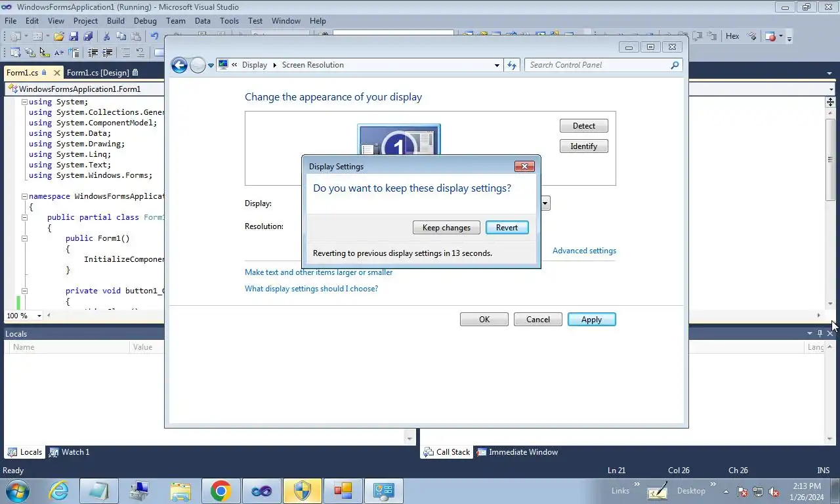Click the network tray icon
Image resolution: width=840 pixels, height=504 pixels.
click(758, 492)
